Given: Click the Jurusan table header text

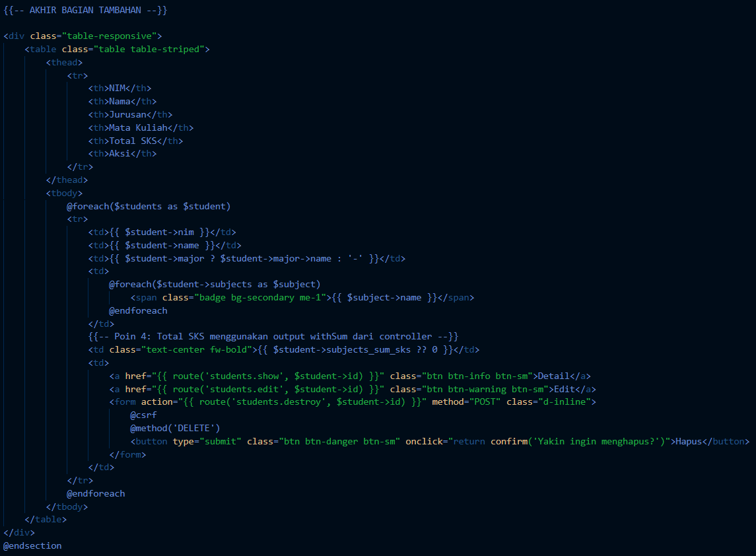Looking at the screenshot, I should (128, 115).
